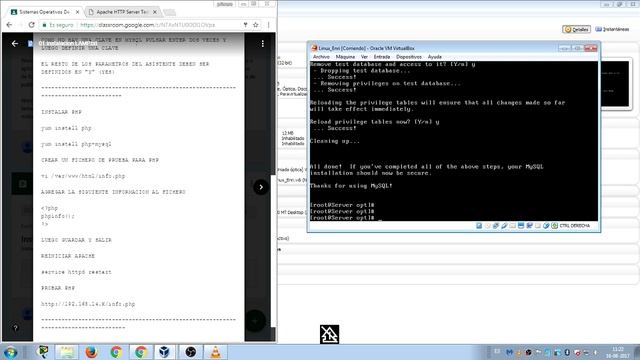
Task: Open Firefox from the taskbar
Action: 91,352
